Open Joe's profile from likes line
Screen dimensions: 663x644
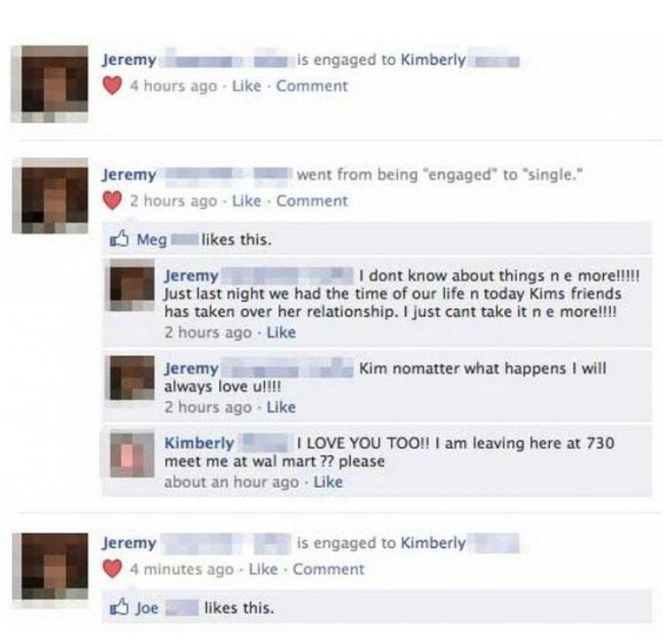coord(147,608)
